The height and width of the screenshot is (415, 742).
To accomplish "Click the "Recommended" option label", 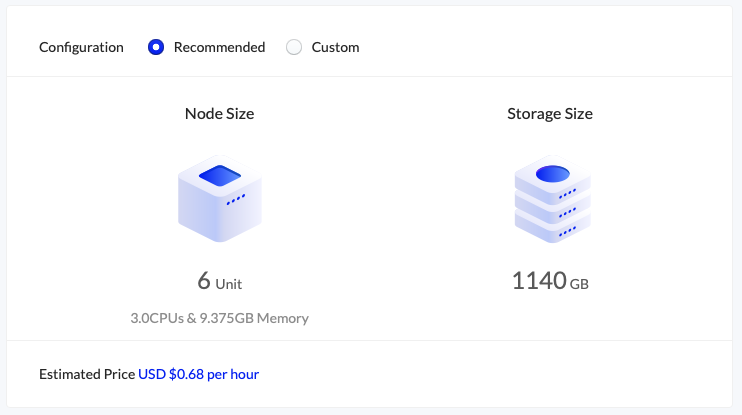I will coord(219,47).
